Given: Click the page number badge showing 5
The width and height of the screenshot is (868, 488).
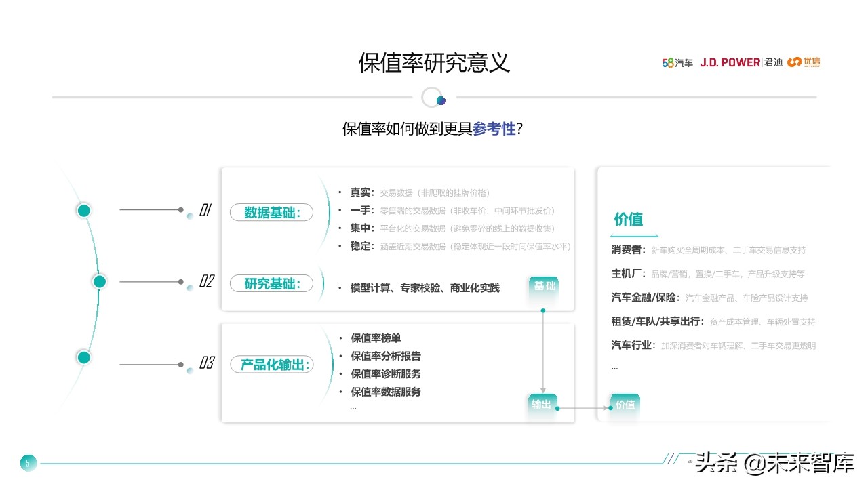Looking at the screenshot, I should [27, 463].
